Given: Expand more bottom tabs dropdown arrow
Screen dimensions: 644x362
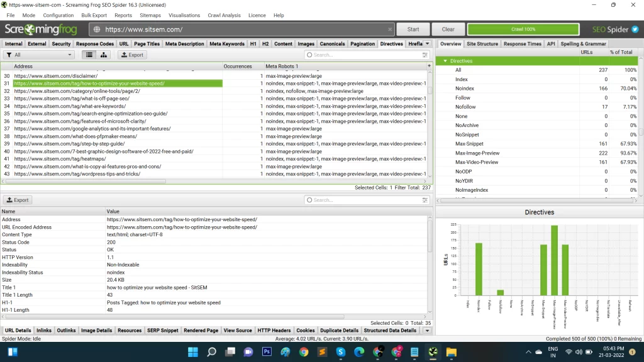Looking at the screenshot, I should click(x=427, y=331).
